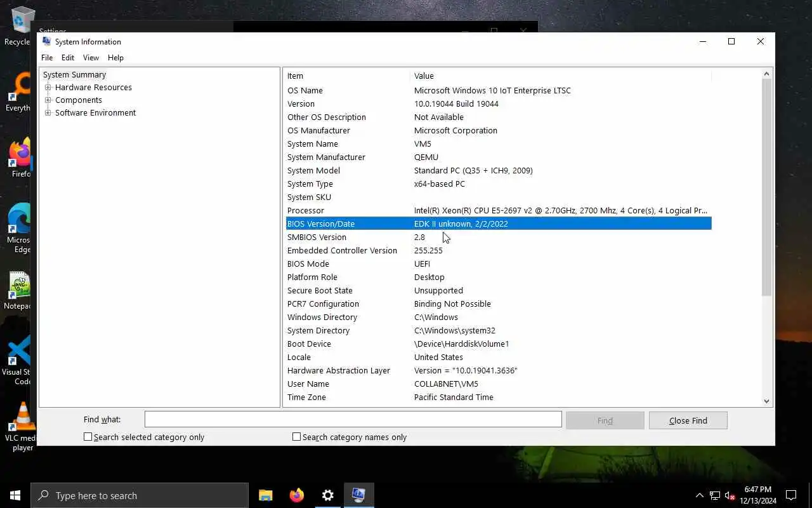
Task: Select Notepad++ desktop shortcut
Action: pyautogui.click(x=19, y=292)
